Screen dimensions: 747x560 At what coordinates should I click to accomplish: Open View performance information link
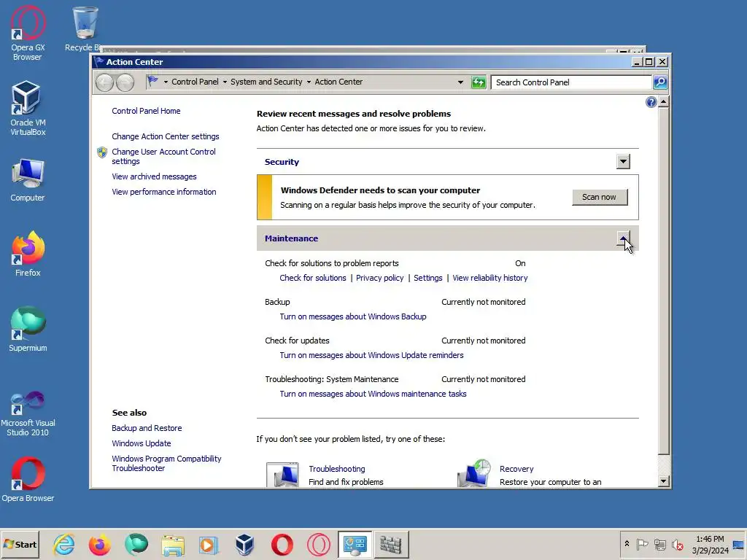[164, 192]
